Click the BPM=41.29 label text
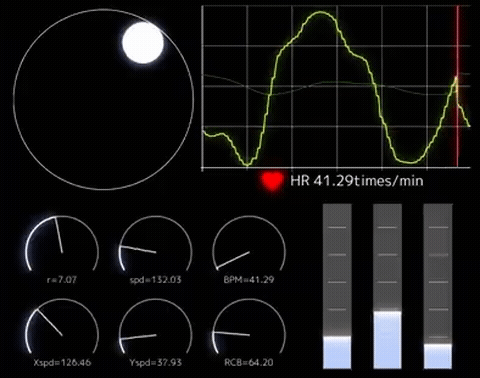Viewport: 480px width, 378px height. coord(249,279)
